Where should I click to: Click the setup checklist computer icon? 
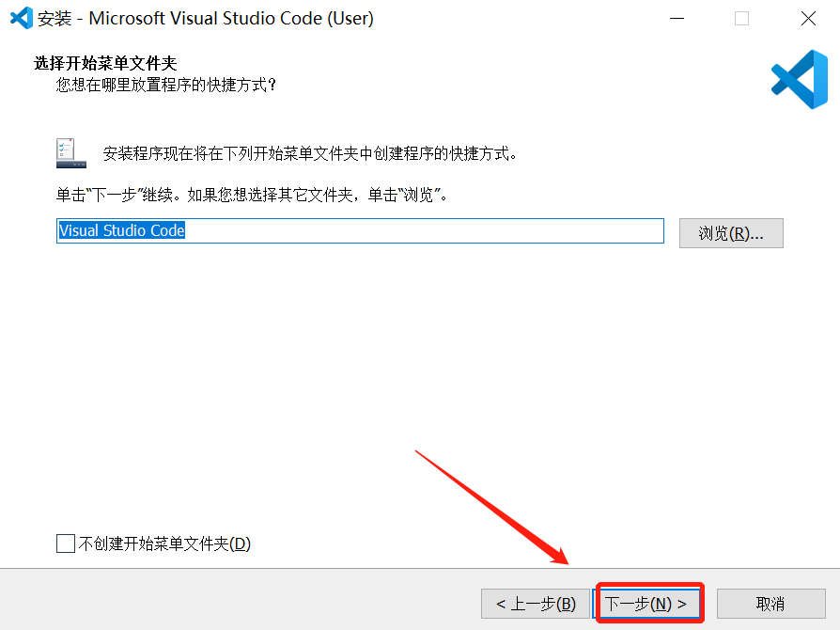tap(70, 153)
